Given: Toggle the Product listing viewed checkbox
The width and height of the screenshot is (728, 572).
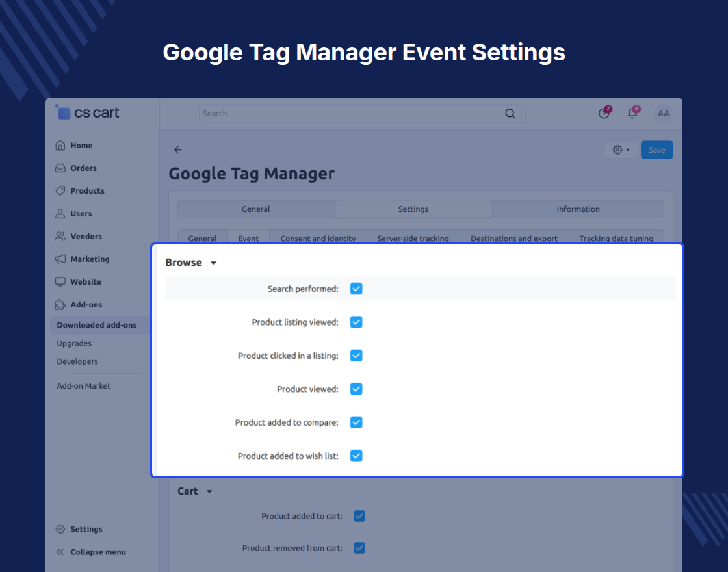Looking at the screenshot, I should tap(356, 322).
